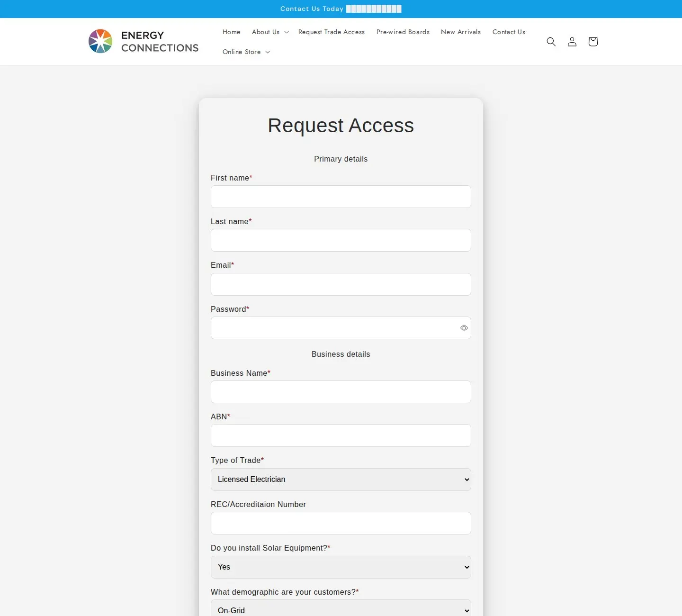Viewport: 682px width, 616px height.
Task: Open the customer demographic dropdown
Action: click(x=341, y=608)
